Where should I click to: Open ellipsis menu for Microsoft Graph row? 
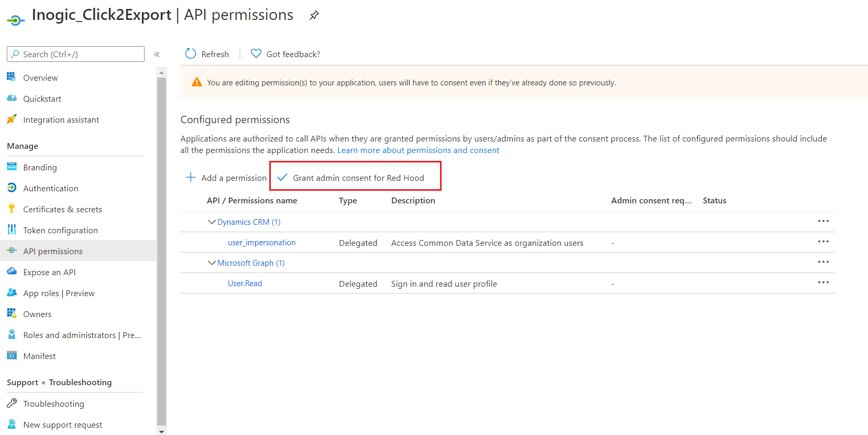[x=823, y=262]
